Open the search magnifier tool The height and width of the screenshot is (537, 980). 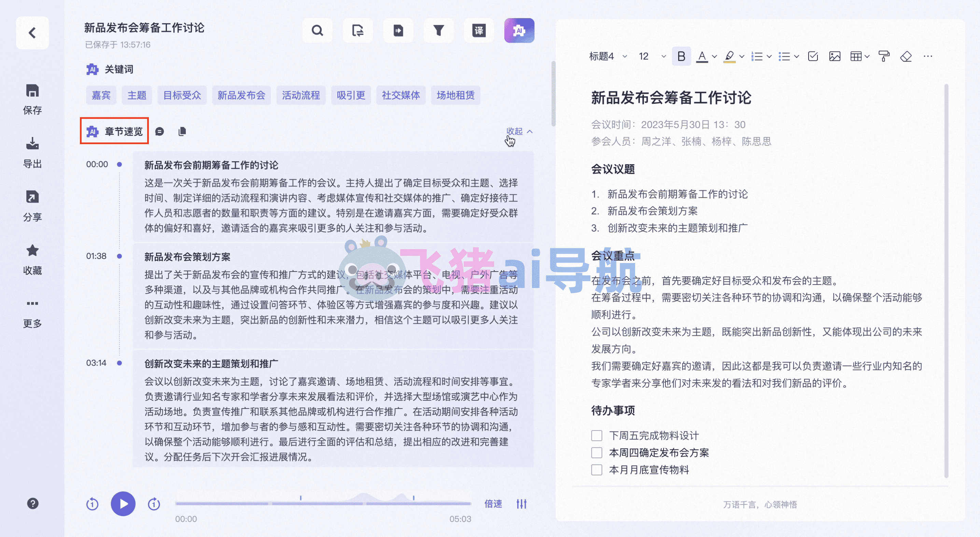point(317,30)
